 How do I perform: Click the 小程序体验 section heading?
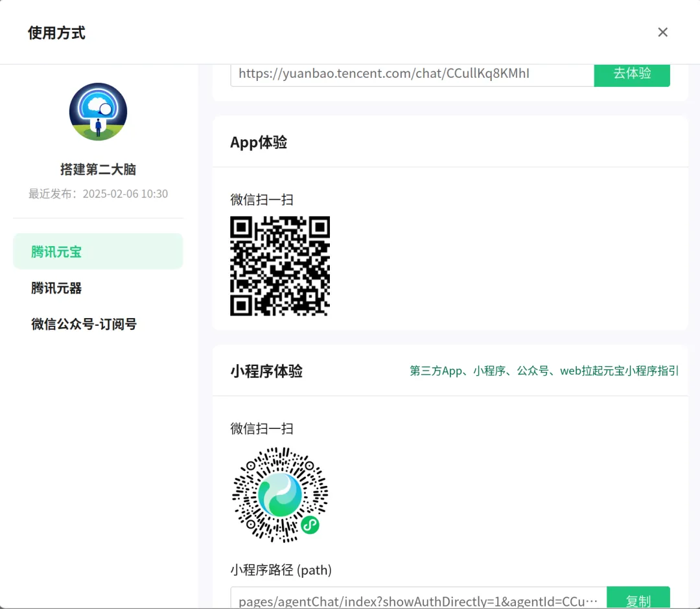pyautogui.click(x=266, y=371)
